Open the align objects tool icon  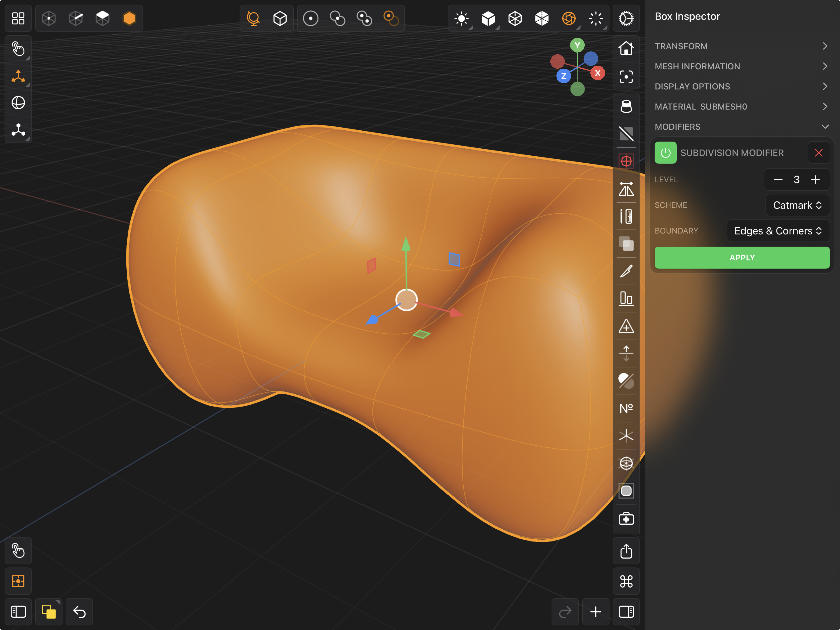tap(626, 299)
